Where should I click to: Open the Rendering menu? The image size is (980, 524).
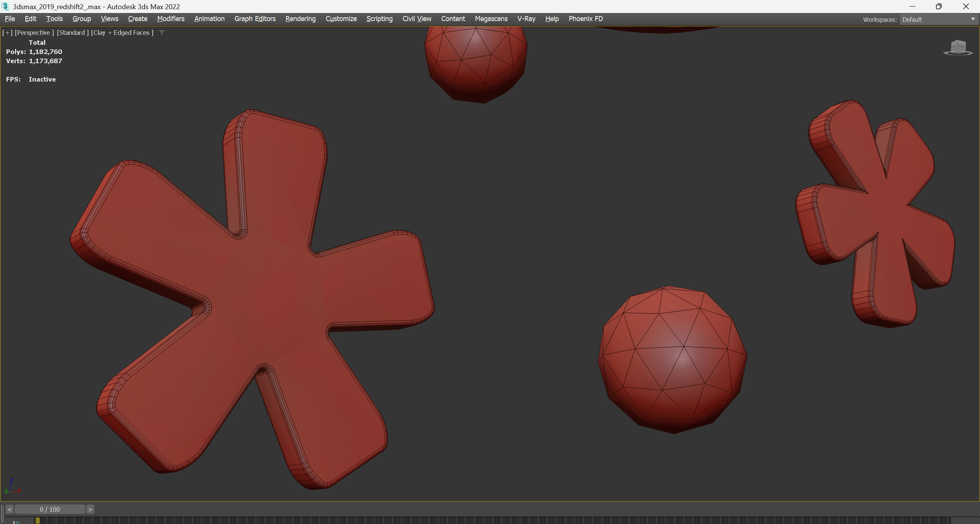pyautogui.click(x=301, y=19)
